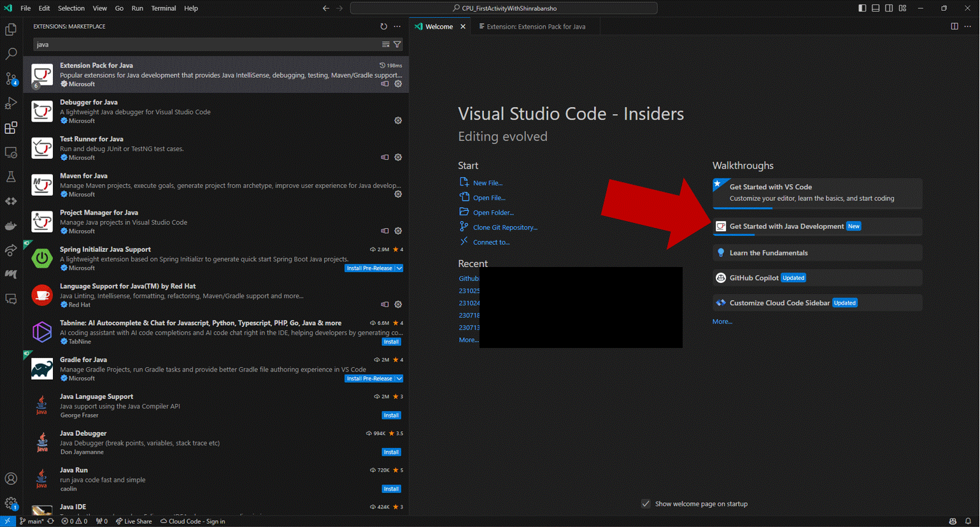Open Manage gear for Debugger for Java
The width and height of the screenshot is (980, 527).
[x=398, y=120]
